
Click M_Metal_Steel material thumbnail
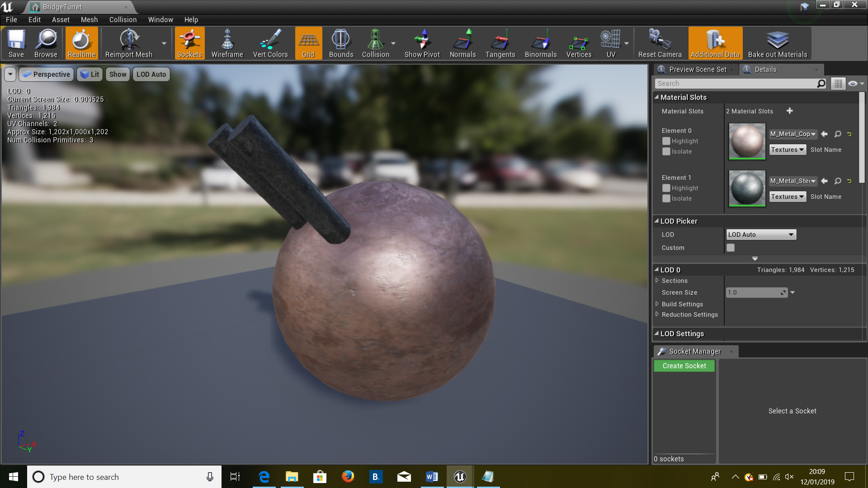pos(747,188)
